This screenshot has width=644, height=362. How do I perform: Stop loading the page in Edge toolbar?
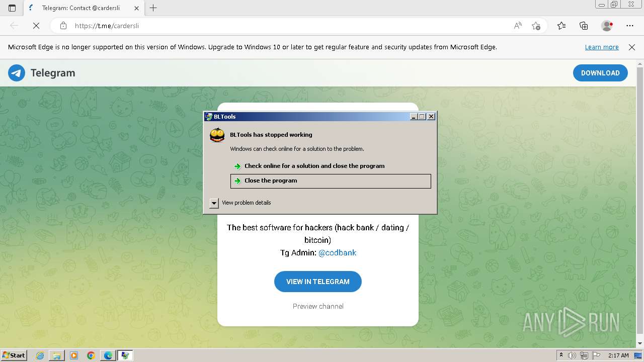click(36, 26)
